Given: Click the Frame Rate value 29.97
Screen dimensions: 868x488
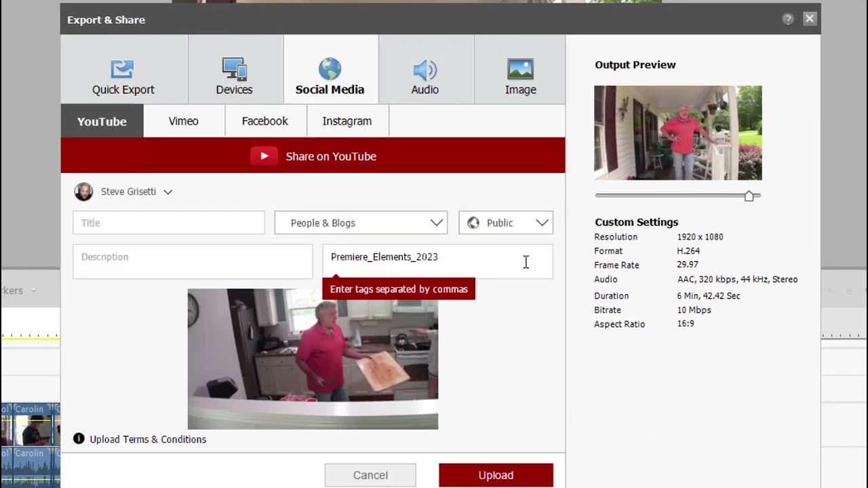Looking at the screenshot, I should (688, 264).
